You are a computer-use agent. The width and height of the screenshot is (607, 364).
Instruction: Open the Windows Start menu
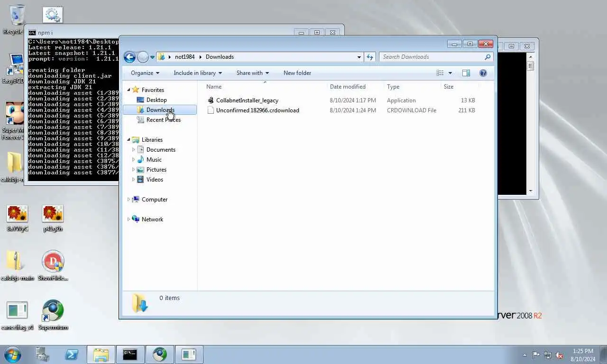[x=13, y=355]
